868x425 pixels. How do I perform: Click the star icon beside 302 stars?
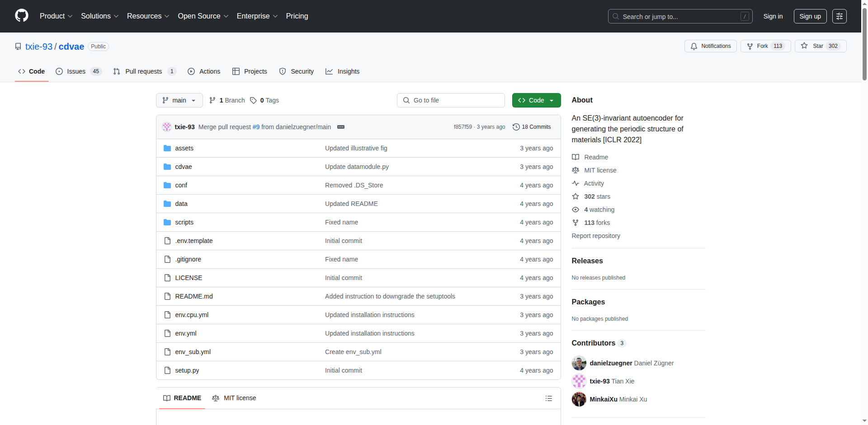tap(576, 196)
